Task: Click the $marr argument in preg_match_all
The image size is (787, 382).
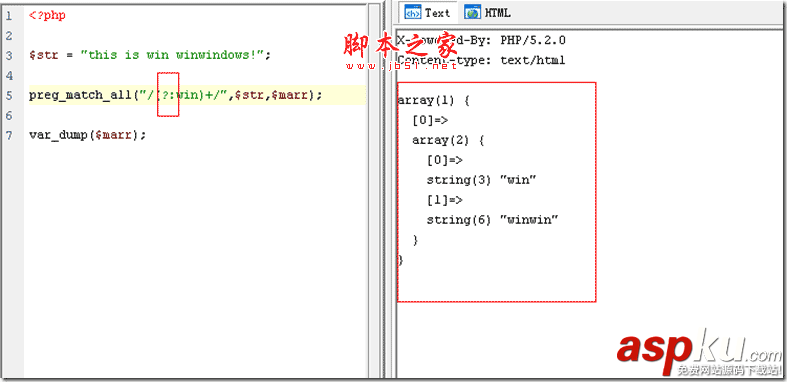Action: click(290, 95)
